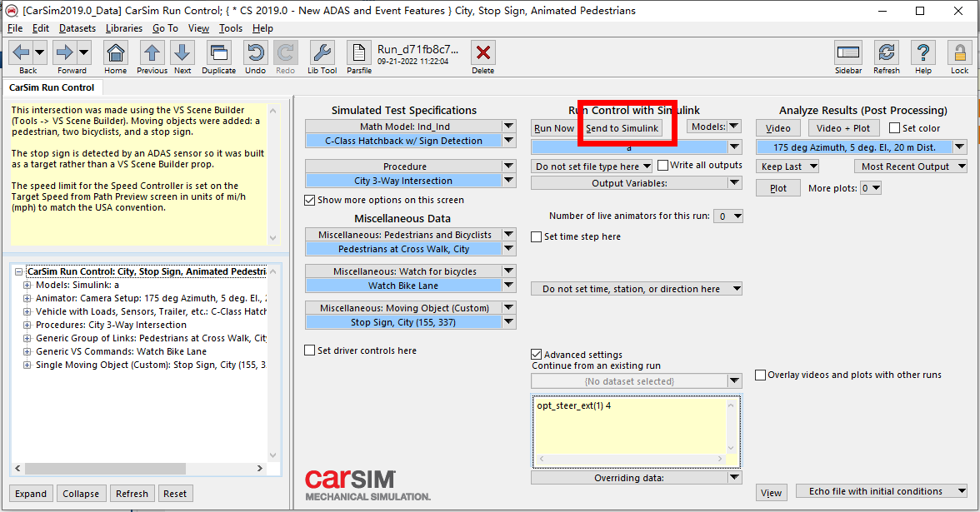Click tree panel scroll right arrow
Screen dimensions: 980x512
coord(260,468)
